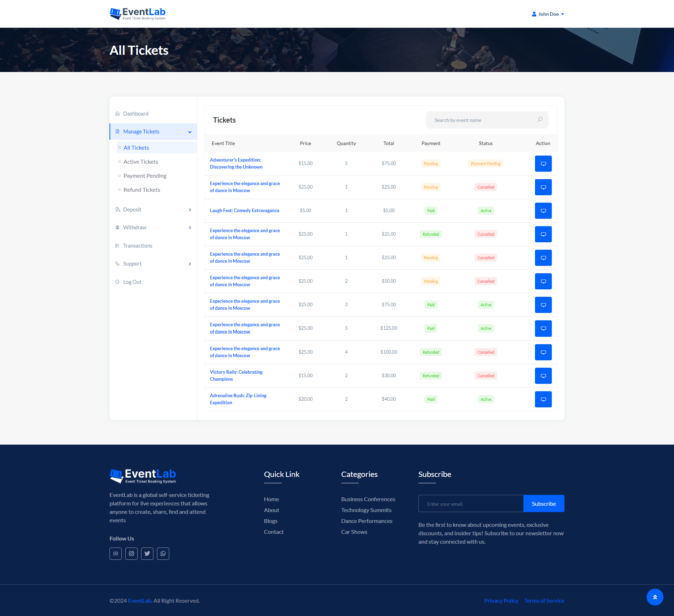Click the Support phone icon
Viewport: 674px width, 616px height.
[118, 263]
